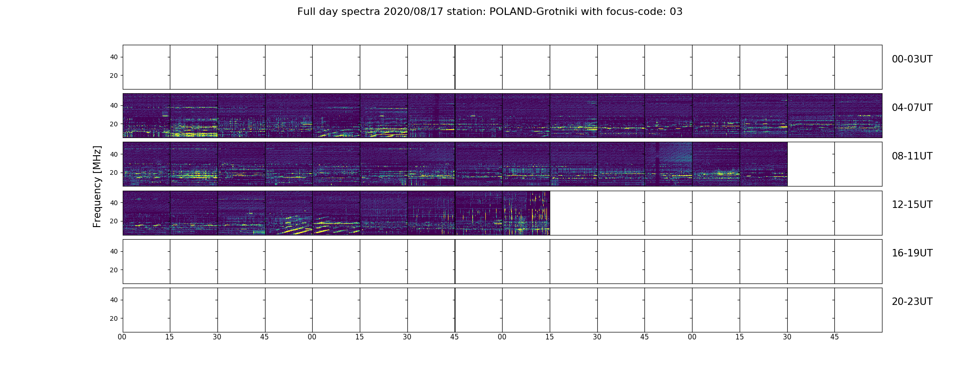This screenshot has width=980, height=373.
Task: Select the 04-07UT row label
Action: pyautogui.click(x=912, y=108)
